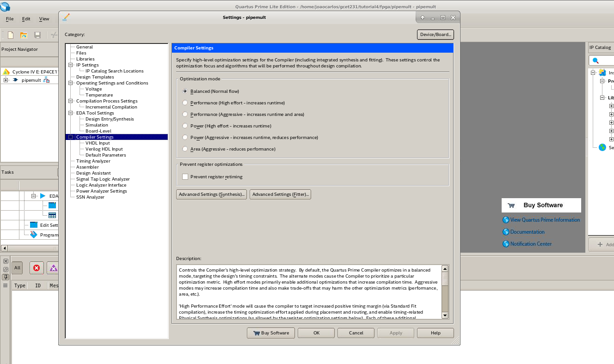The height and width of the screenshot is (364, 614).
Task: Click the Installed IP puzzle icon
Action: [x=602, y=73]
